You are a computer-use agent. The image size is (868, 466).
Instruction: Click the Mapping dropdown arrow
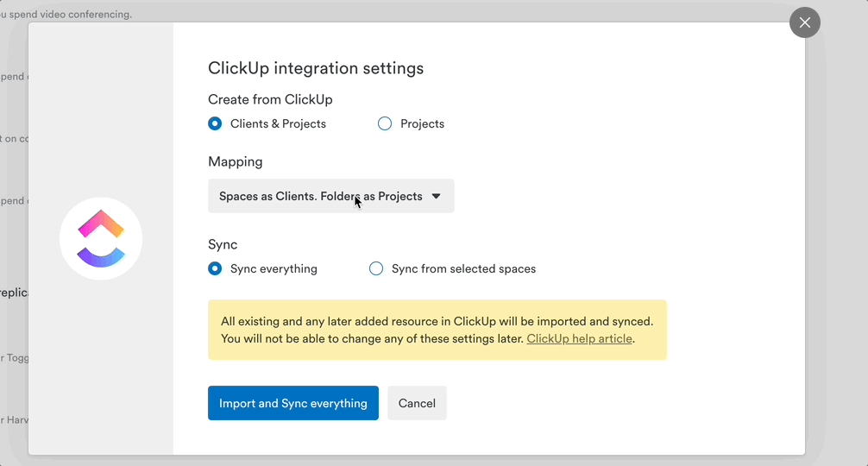pyautogui.click(x=437, y=196)
